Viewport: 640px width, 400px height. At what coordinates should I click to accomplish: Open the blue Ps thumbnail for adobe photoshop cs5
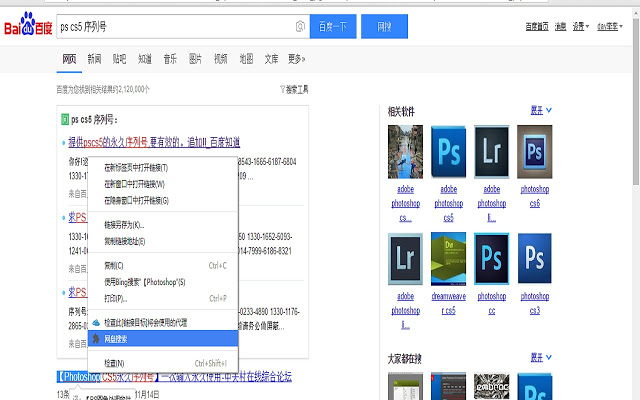click(449, 152)
